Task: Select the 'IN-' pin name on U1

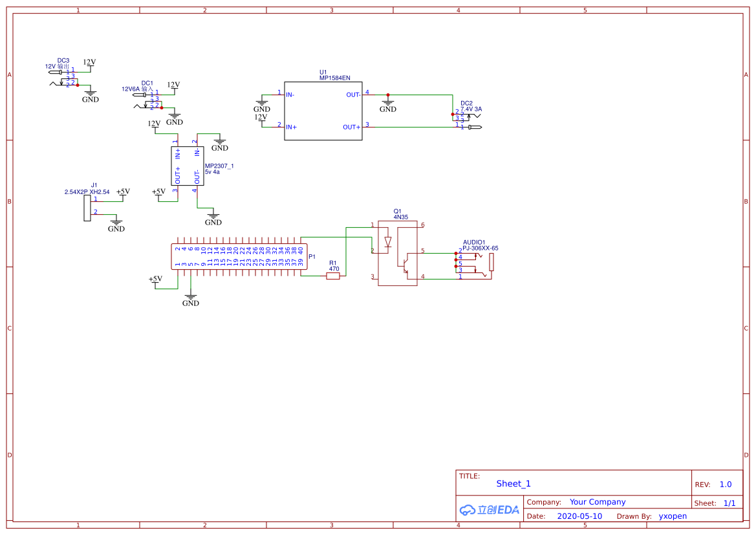Action: pyautogui.click(x=290, y=95)
